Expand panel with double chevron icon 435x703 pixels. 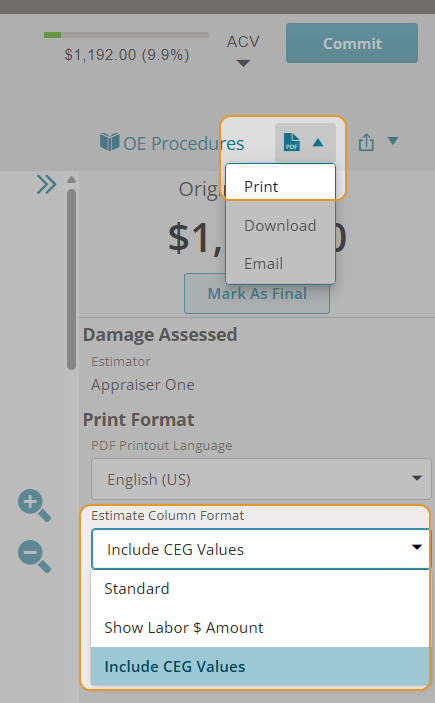click(x=47, y=184)
